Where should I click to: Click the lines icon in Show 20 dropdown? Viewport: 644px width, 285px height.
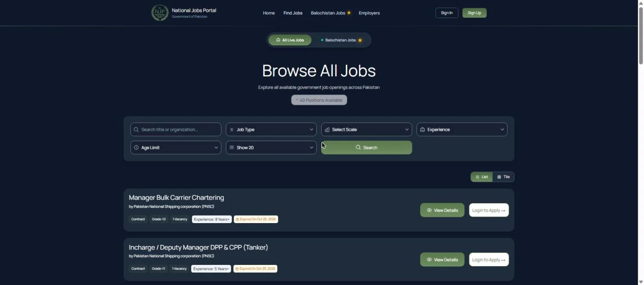click(x=232, y=148)
